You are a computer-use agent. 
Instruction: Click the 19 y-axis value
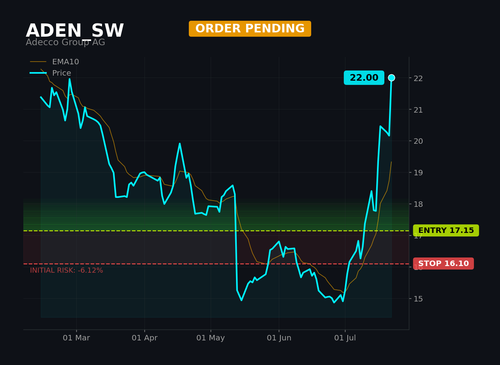(x=418, y=173)
